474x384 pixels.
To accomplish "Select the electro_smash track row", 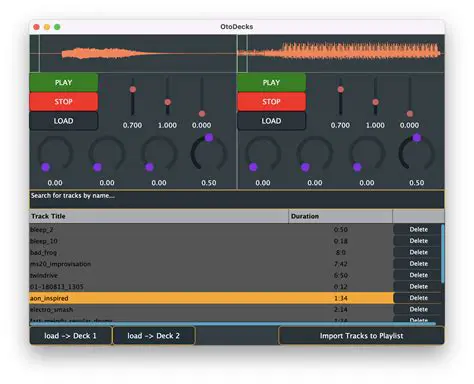I will point(211,310).
